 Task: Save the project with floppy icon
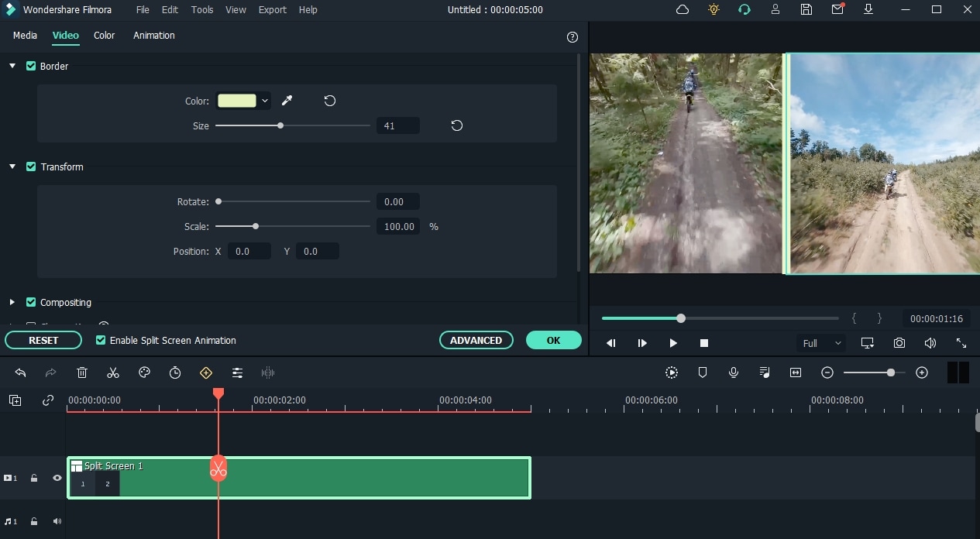[x=806, y=10]
